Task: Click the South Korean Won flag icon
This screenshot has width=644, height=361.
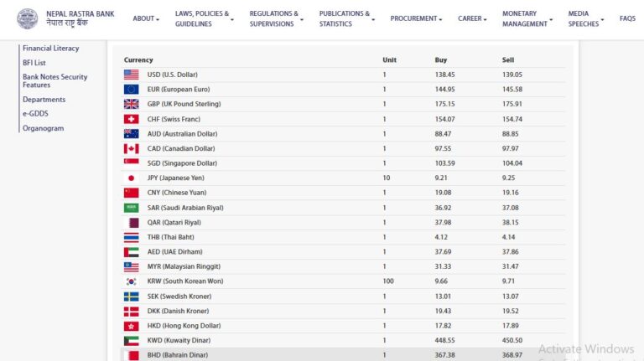Action: [131, 281]
